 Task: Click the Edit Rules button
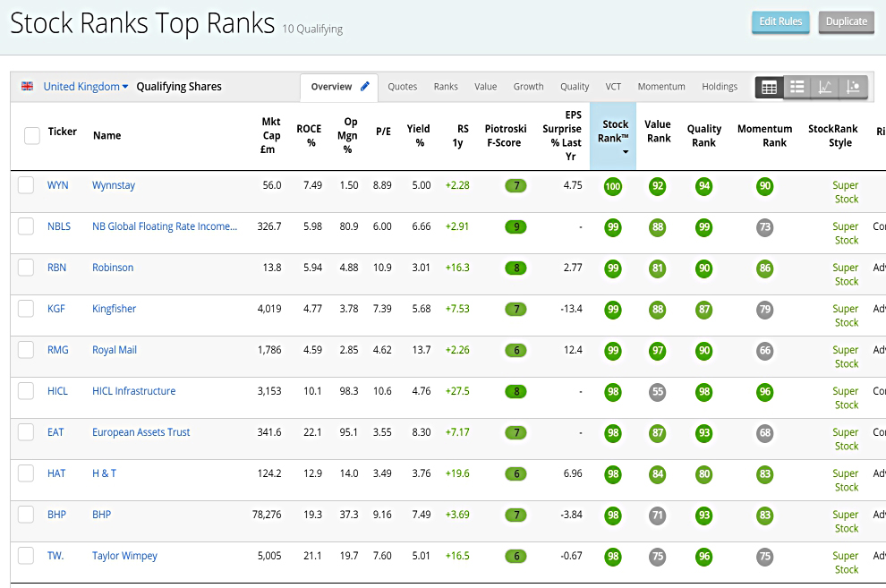coord(780,22)
